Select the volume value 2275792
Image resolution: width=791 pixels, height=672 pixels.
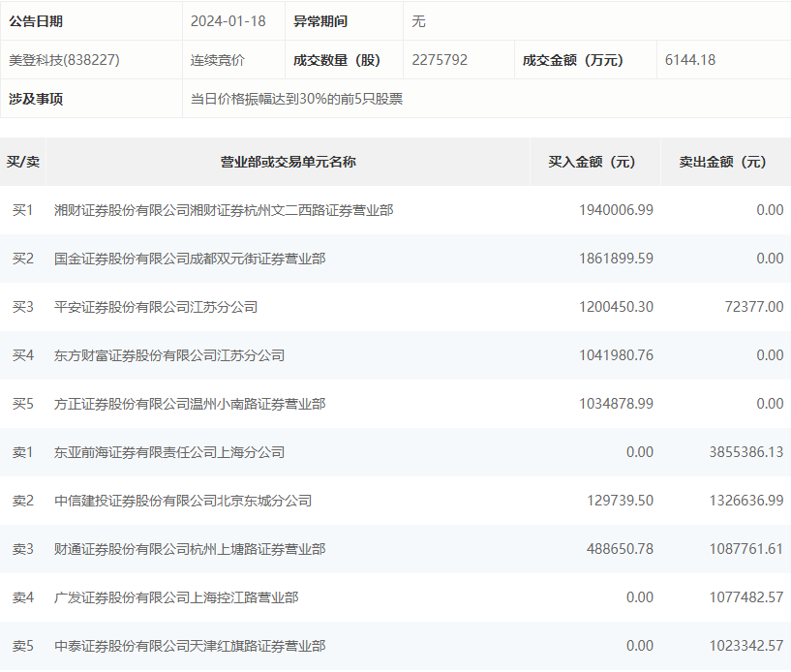(x=440, y=60)
